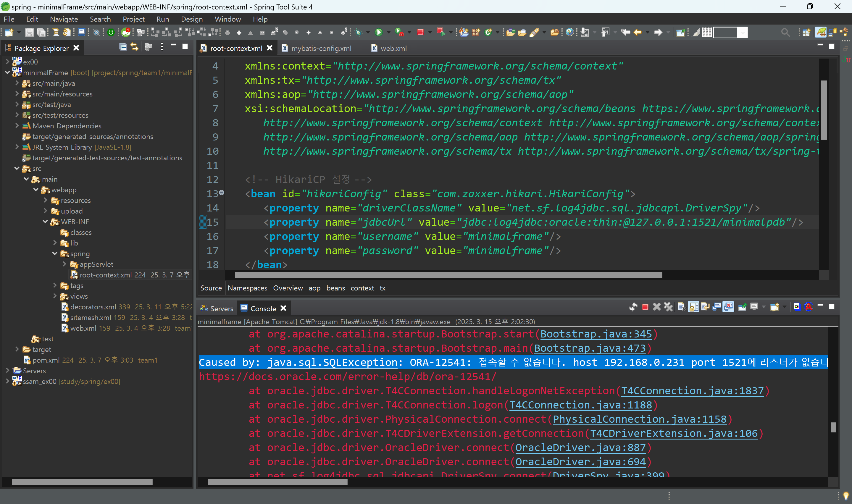Open Bootstrap.java:345 stack trace link
Viewport: 852px width, 504px height.
tap(596, 334)
